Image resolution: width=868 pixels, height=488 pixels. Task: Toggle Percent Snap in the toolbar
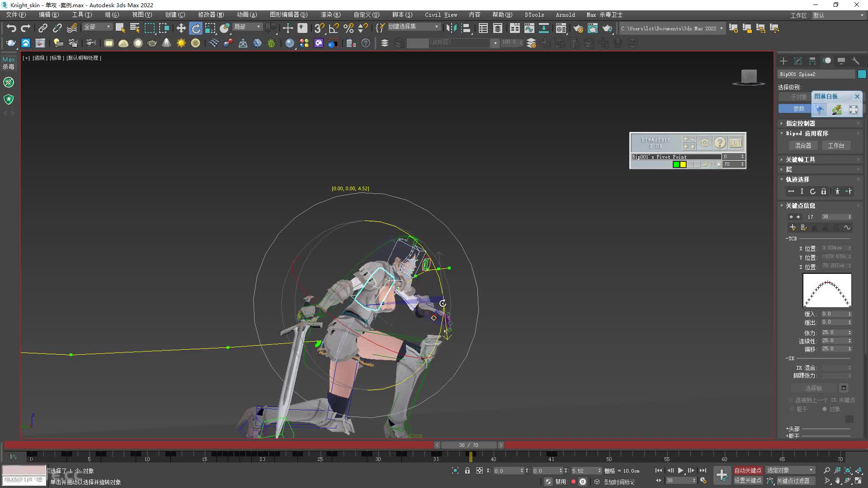[x=349, y=28]
